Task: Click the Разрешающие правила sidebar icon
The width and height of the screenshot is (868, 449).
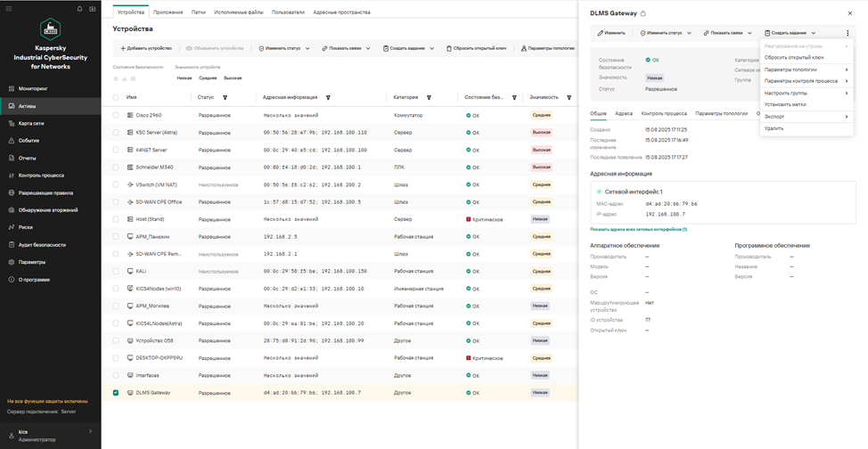Action: [x=12, y=193]
